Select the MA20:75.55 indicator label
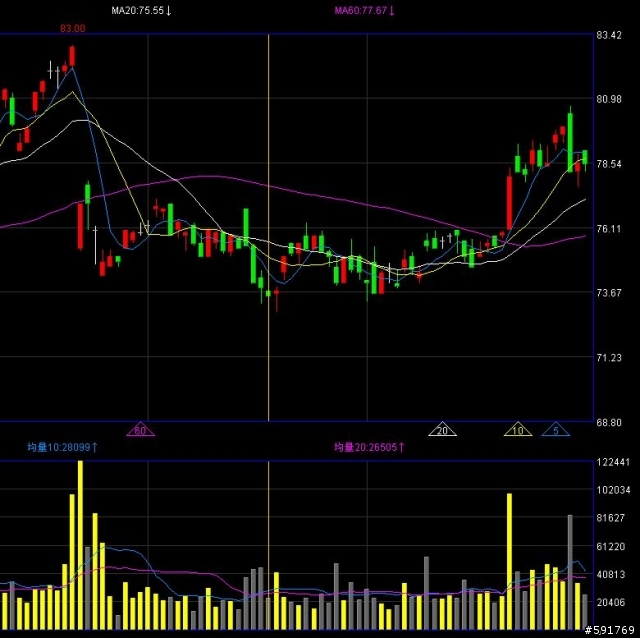Viewport: 640px width, 638px height. pyautogui.click(x=141, y=11)
